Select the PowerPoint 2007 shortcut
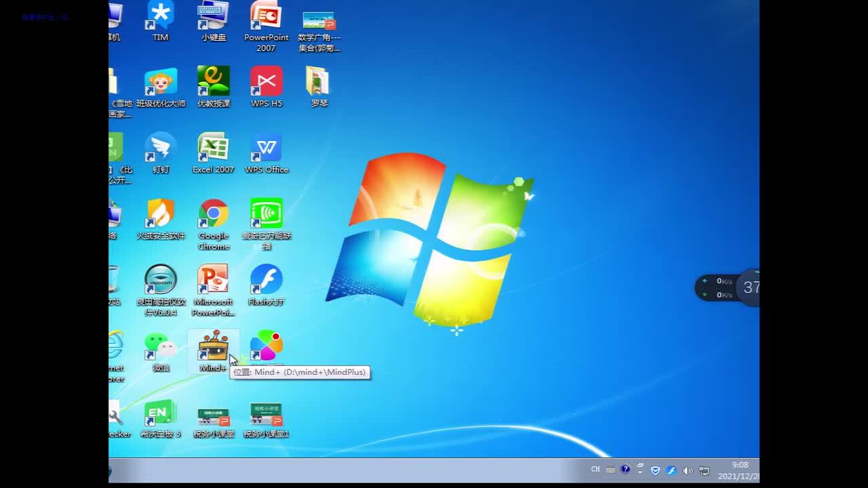This screenshot has height=488, width=868. point(267,26)
